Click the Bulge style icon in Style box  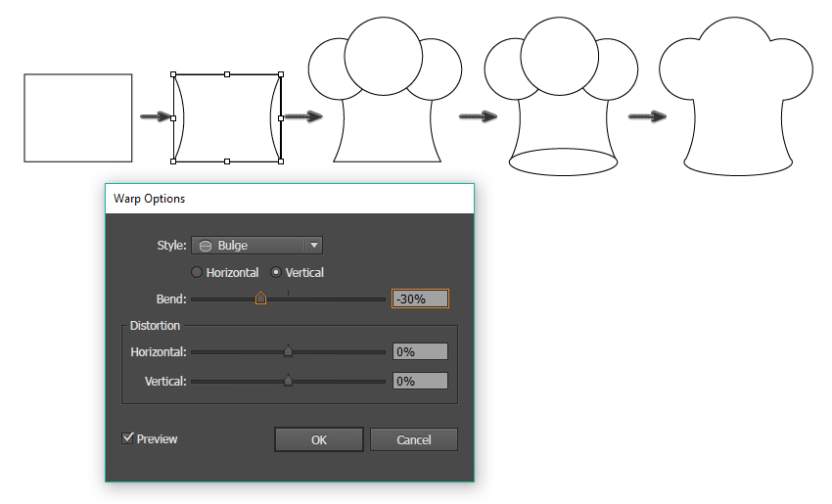(x=206, y=246)
